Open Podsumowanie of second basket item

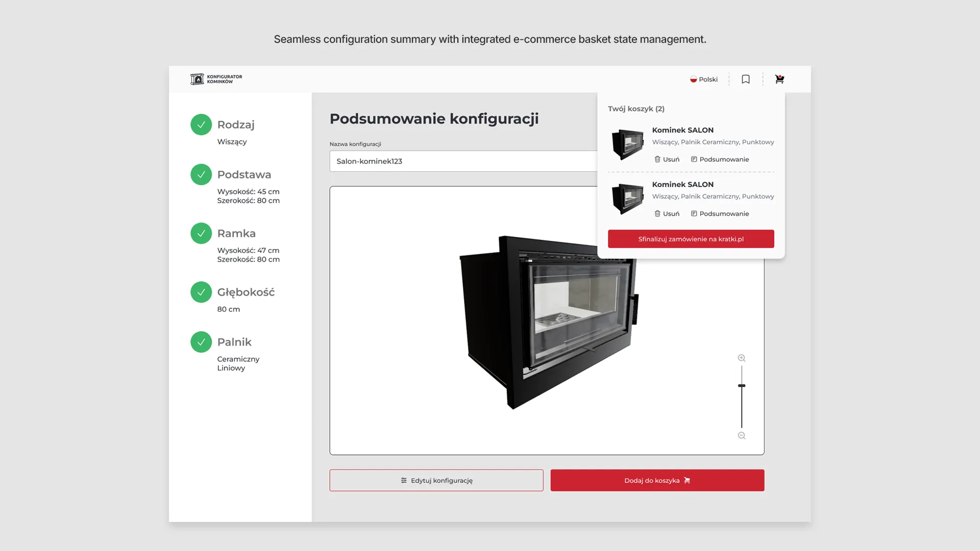click(x=720, y=214)
